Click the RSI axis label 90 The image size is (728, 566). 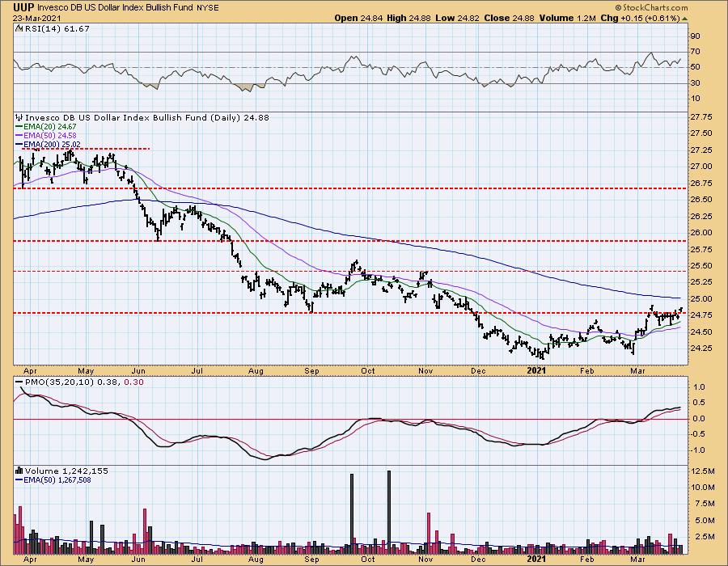click(696, 36)
